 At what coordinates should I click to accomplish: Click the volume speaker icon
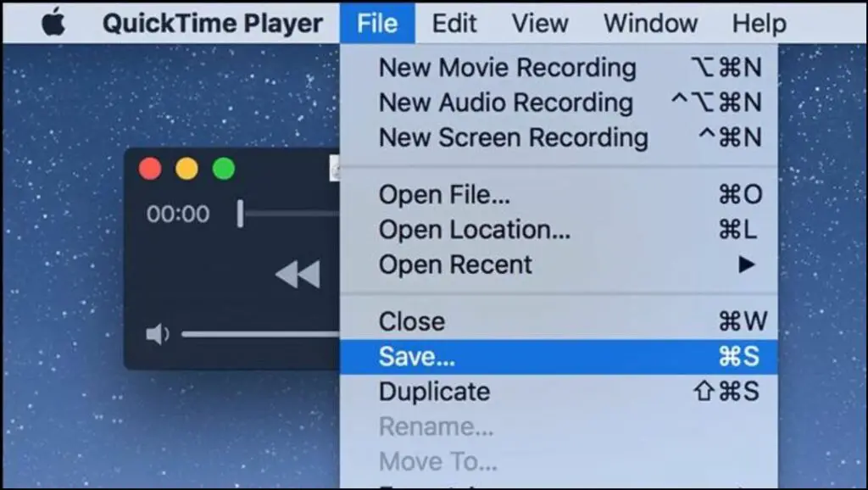(x=157, y=334)
